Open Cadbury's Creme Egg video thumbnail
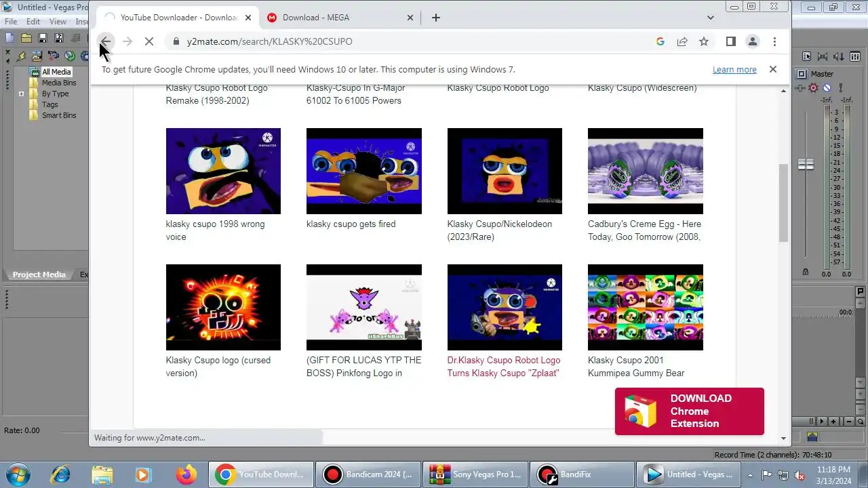 [x=646, y=171]
